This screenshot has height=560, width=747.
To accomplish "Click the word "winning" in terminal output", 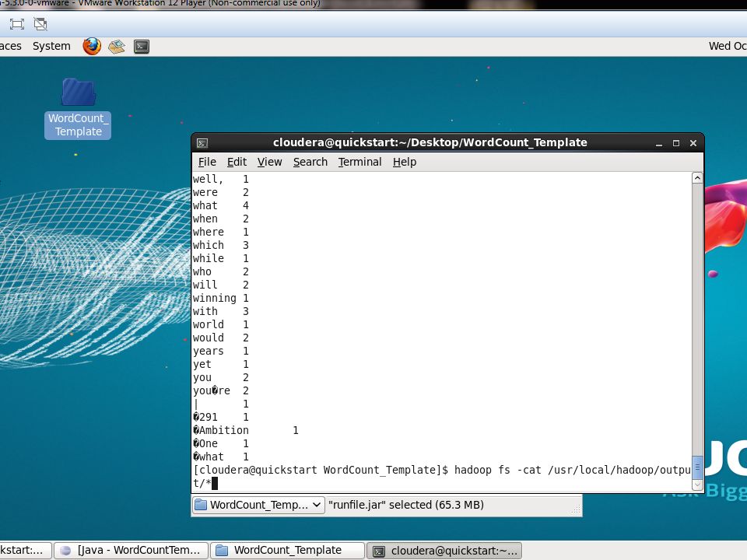I will pyautogui.click(x=215, y=298).
